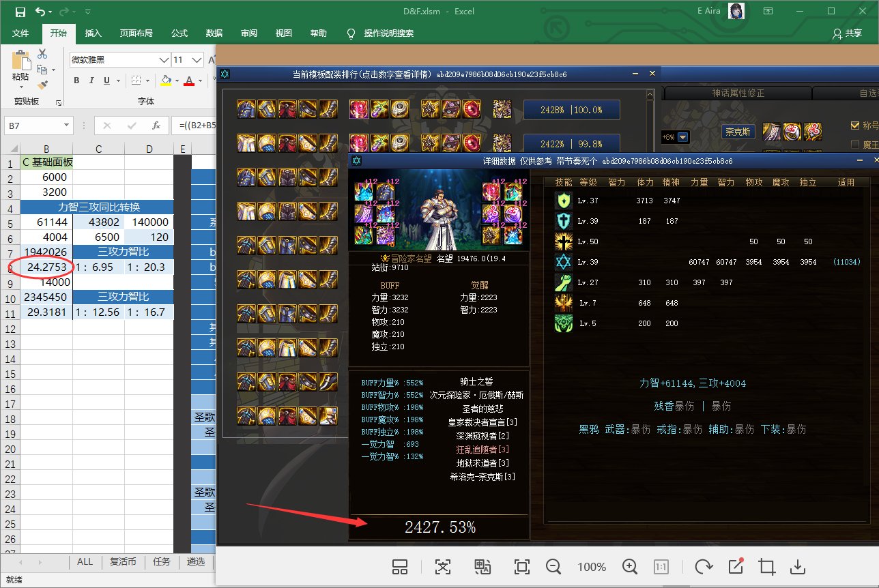Click the image viewer fullscreen icon
The image size is (879, 588).
(522, 567)
